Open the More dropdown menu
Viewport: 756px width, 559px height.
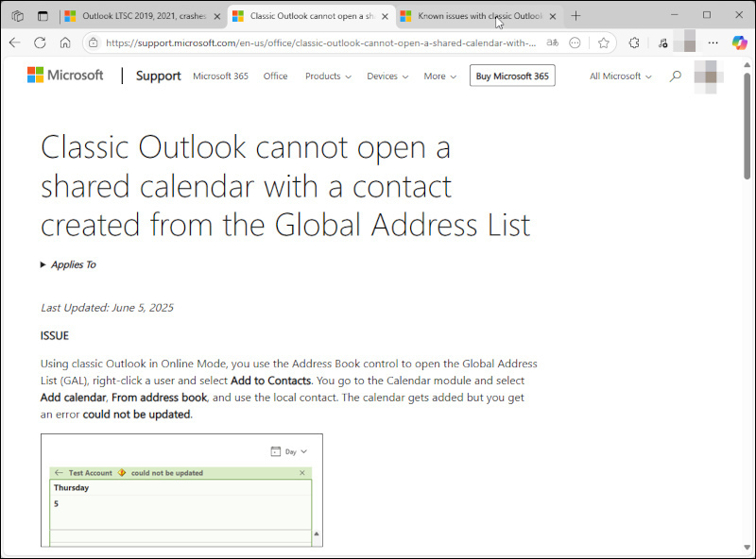439,76
